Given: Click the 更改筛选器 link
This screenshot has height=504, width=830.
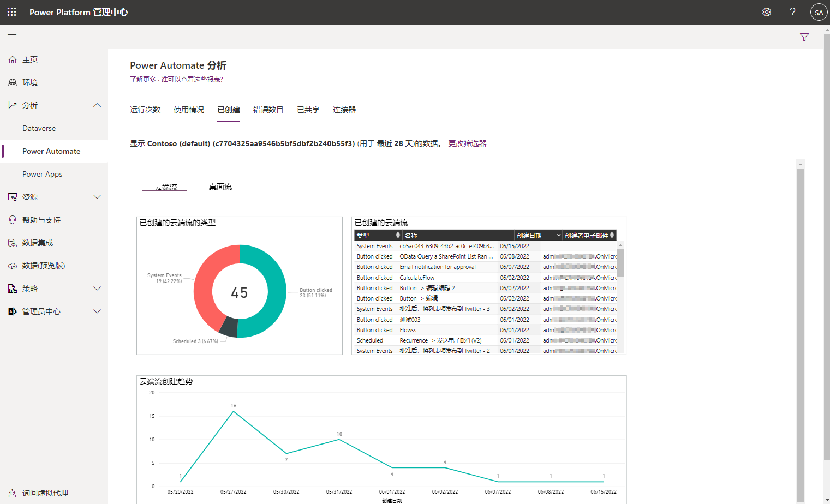Looking at the screenshot, I should (467, 143).
